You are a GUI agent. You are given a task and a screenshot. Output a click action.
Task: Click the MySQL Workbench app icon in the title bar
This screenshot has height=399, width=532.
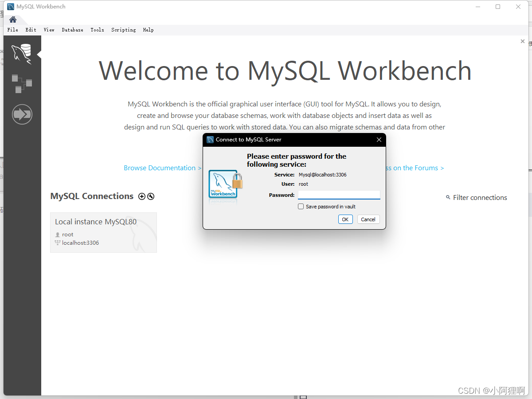point(11,7)
